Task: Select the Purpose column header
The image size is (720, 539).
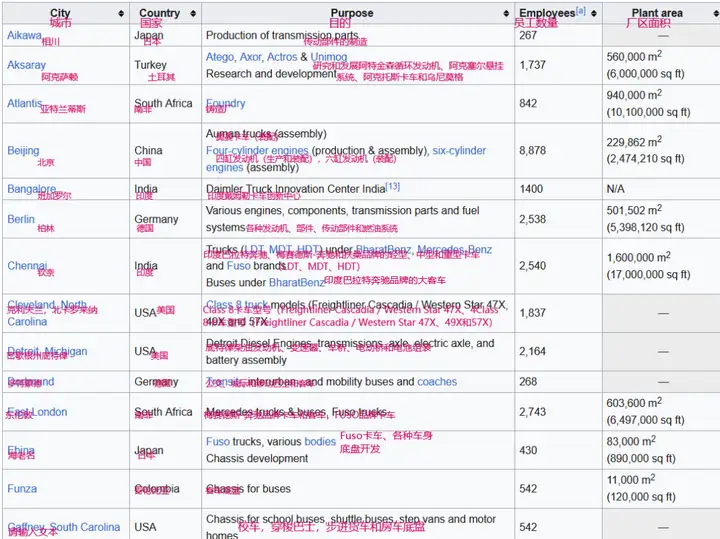Action: coord(352,13)
